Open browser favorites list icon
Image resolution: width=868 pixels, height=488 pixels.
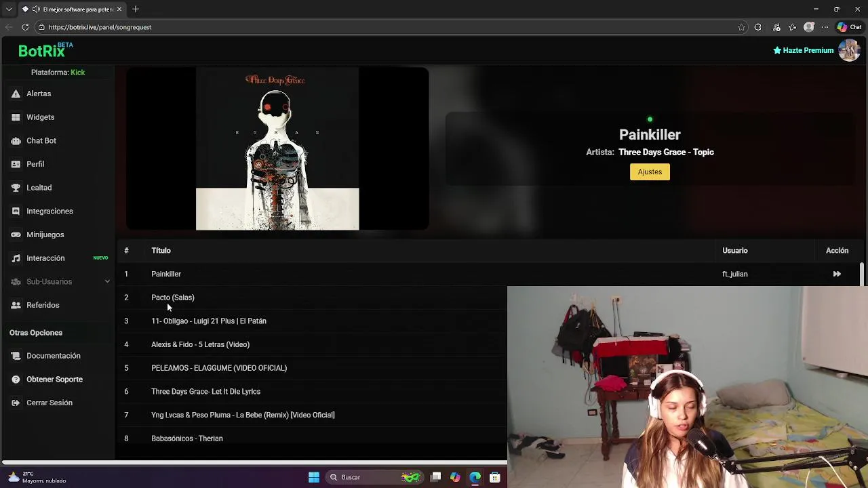(792, 27)
